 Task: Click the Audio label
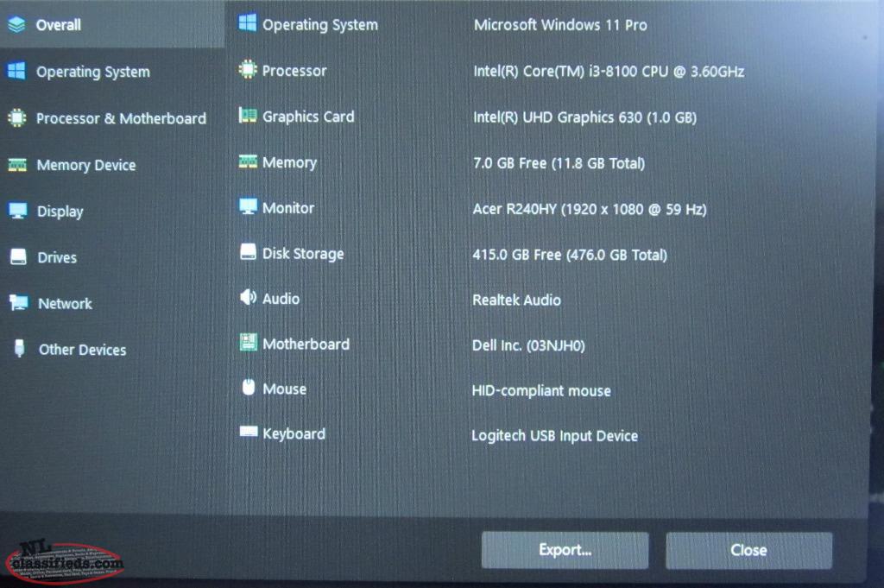281,298
